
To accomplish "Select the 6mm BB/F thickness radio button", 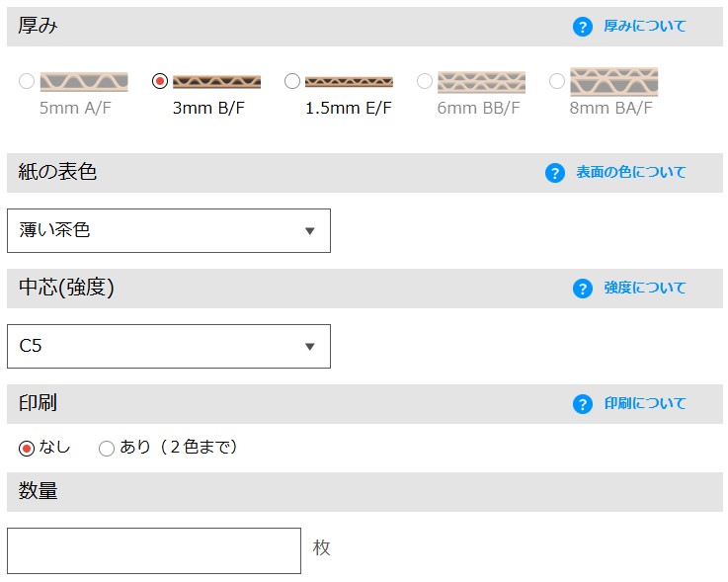I will tap(425, 81).
